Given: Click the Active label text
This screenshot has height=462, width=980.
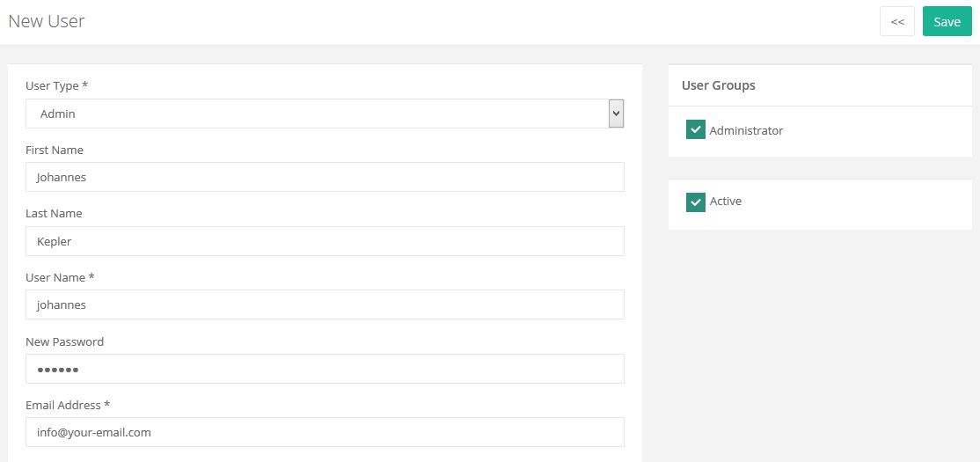Looking at the screenshot, I should [x=726, y=202].
